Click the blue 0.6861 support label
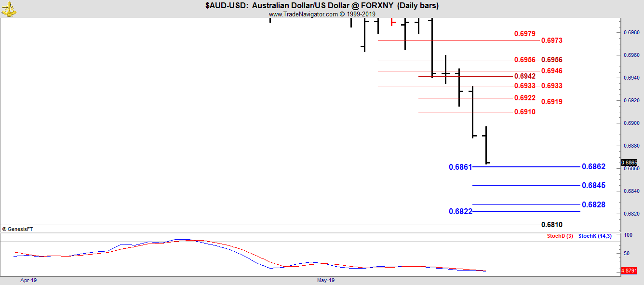644x285 pixels. click(x=460, y=167)
